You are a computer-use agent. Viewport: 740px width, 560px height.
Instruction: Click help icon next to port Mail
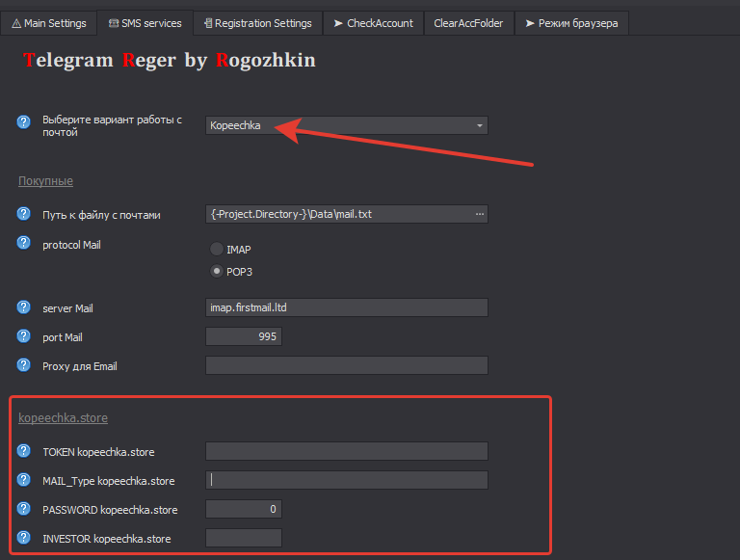pos(23,335)
